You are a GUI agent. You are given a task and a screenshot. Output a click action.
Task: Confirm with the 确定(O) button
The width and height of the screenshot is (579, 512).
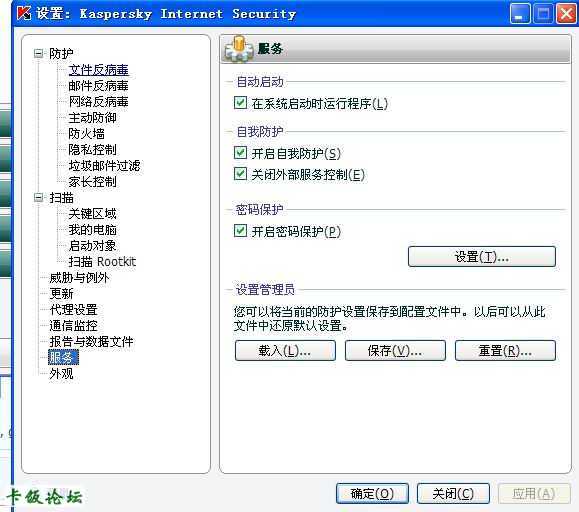pyautogui.click(x=372, y=494)
